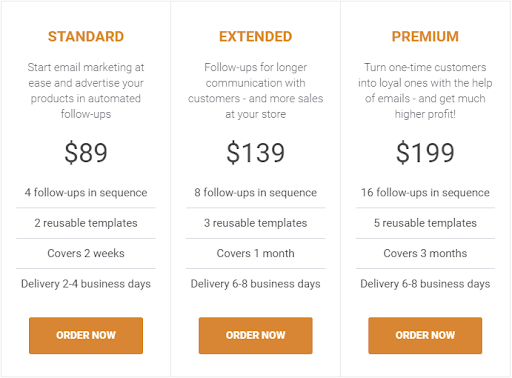
Task: Click the $199 price
Action: click(x=425, y=153)
